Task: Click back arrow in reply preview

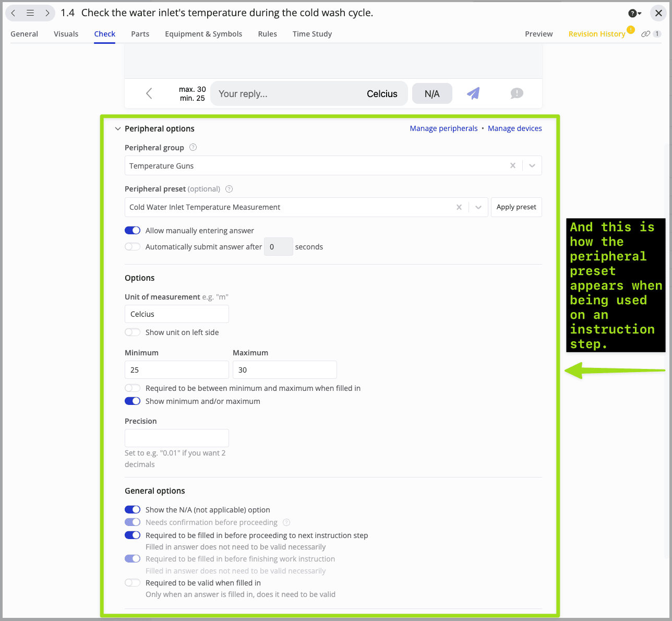Action: point(149,93)
